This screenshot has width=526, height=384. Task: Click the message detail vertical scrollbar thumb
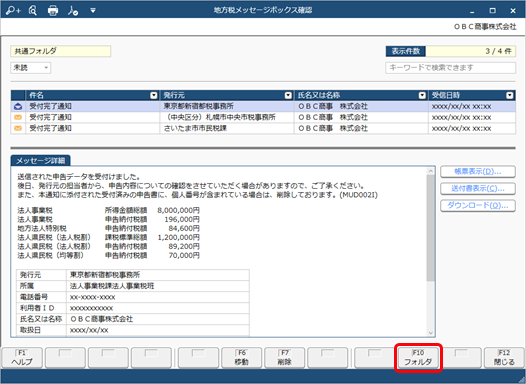[x=431, y=228]
